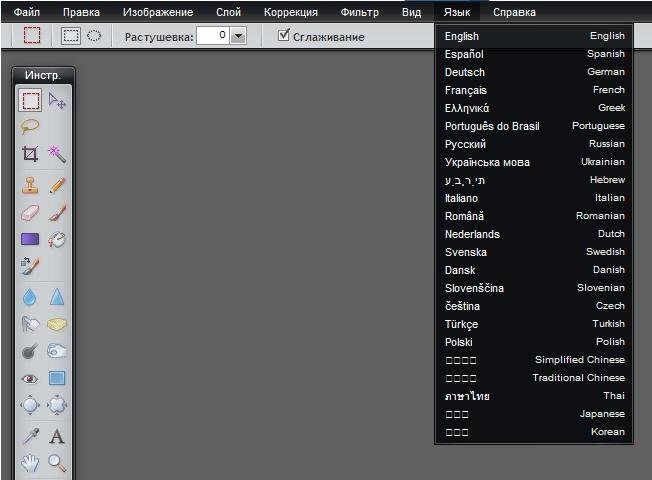The width and height of the screenshot is (652, 480).
Task: Toggle the Сглаживание checkbox
Action: point(284,36)
